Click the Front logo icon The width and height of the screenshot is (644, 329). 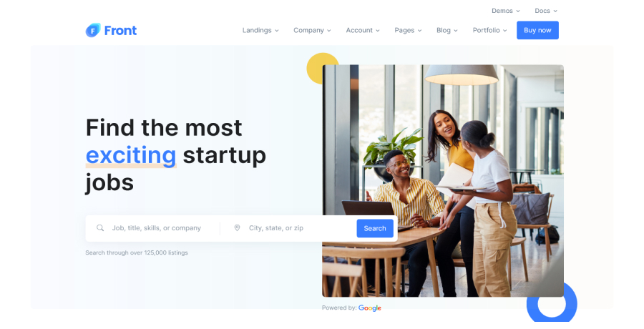pos(93,30)
